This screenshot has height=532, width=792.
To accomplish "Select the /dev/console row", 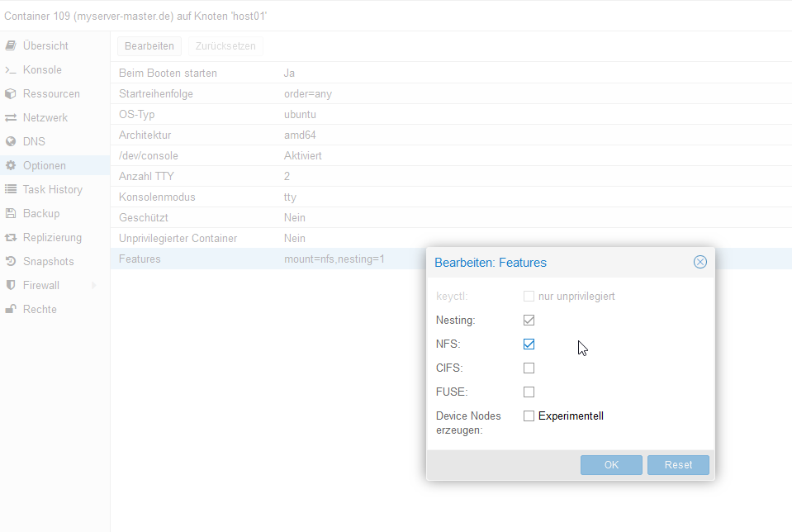I will (451, 155).
